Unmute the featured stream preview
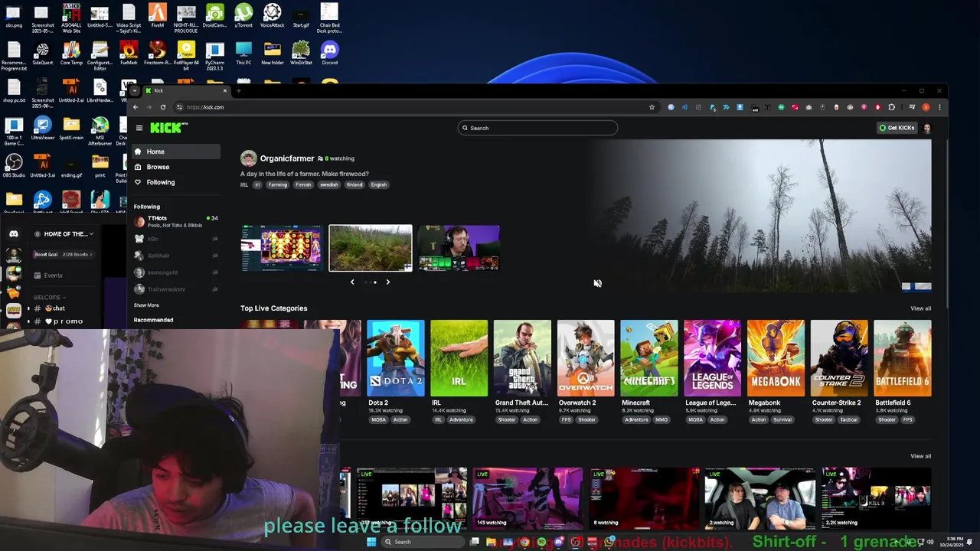This screenshot has width=980, height=551. click(x=597, y=283)
